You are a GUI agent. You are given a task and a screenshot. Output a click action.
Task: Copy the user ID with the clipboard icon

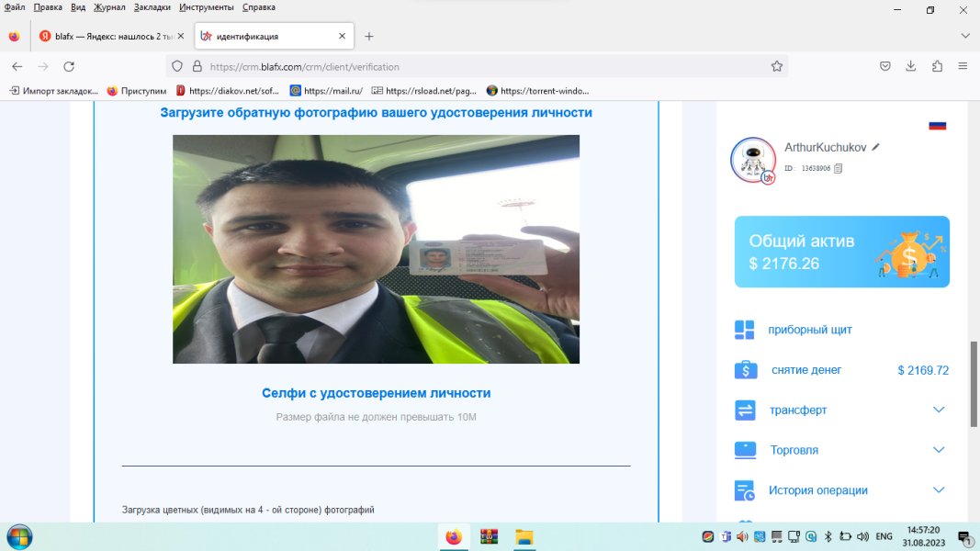point(838,169)
